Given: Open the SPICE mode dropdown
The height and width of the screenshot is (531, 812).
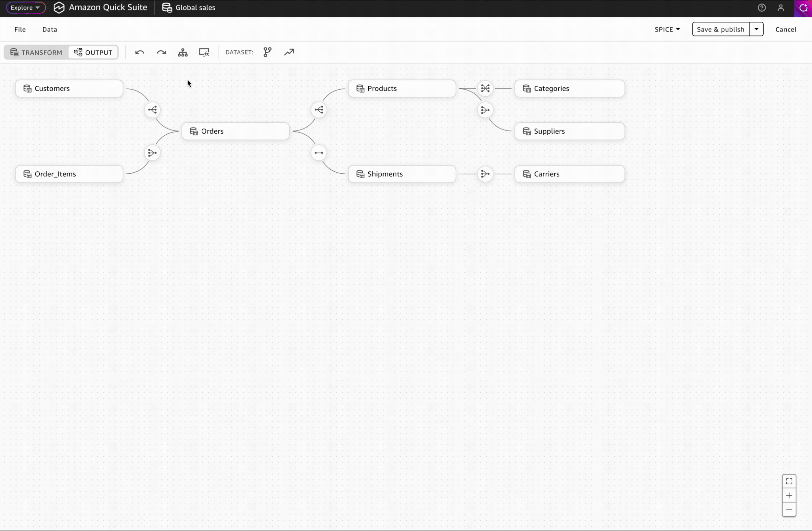Looking at the screenshot, I should 667,29.
